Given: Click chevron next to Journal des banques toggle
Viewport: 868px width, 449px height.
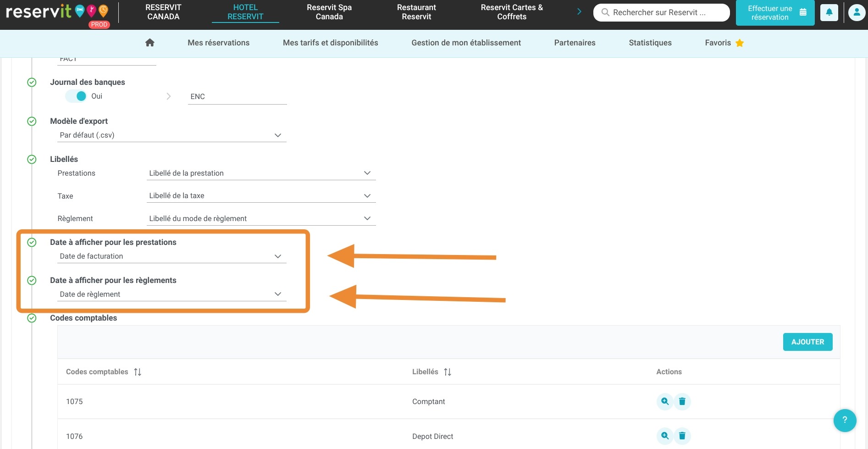Looking at the screenshot, I should coord(168,96).
